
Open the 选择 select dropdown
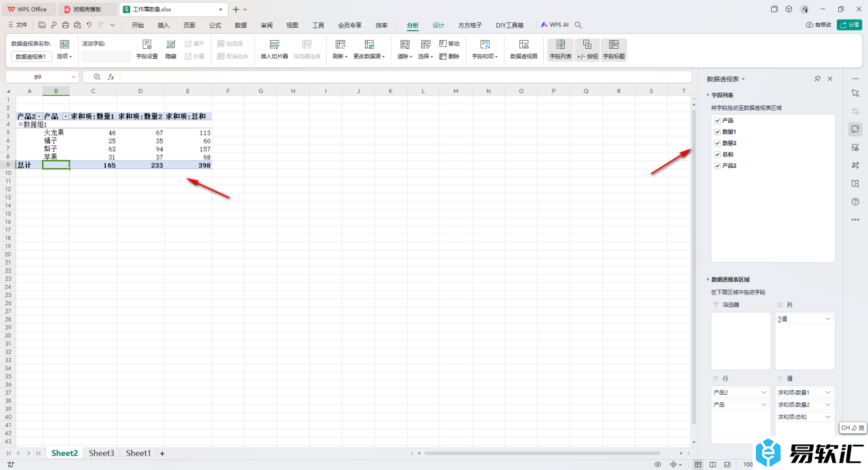[426, 57]
